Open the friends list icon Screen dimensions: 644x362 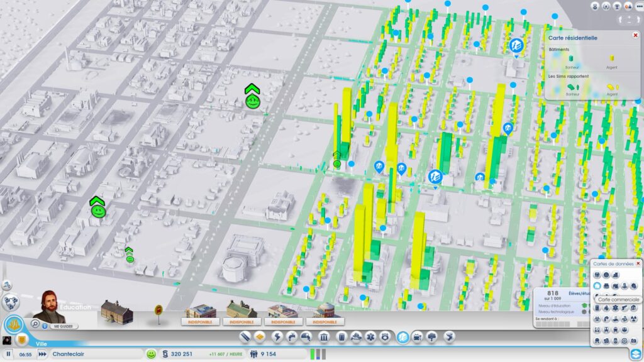click(628, 6)
